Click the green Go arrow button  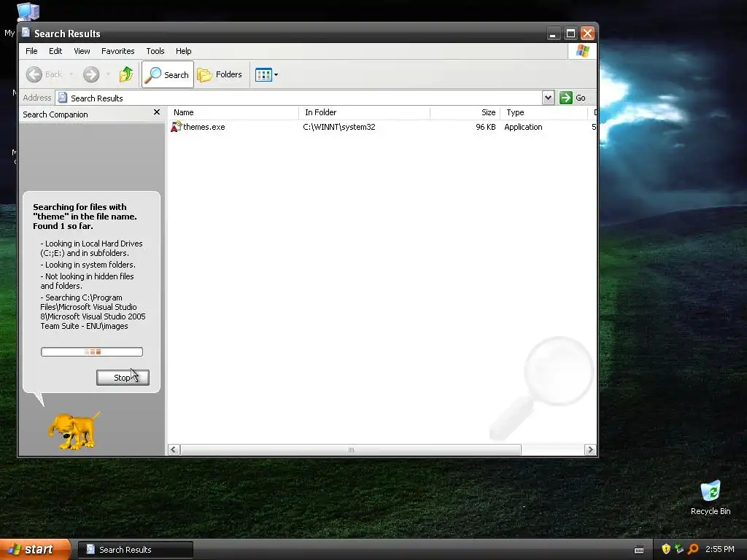565,98
